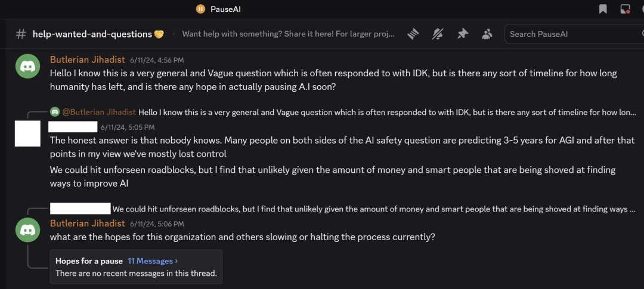Click the small reply avatar next to @Butlerian Jihadist

(55, 112)
